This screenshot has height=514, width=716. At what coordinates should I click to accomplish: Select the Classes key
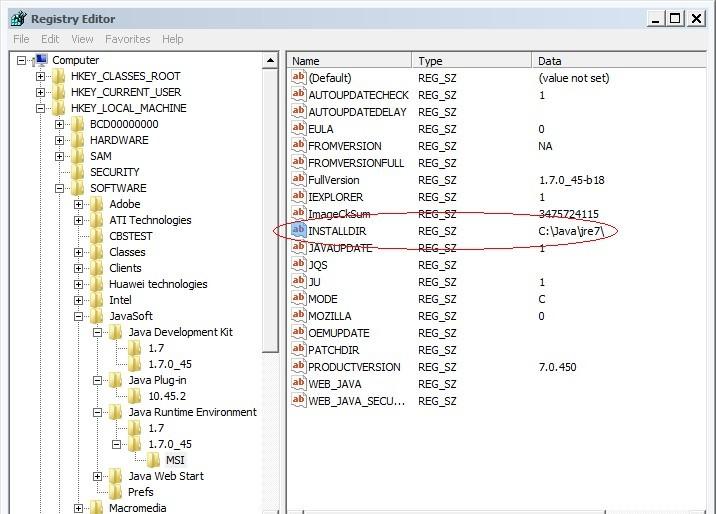pos(127,252)
